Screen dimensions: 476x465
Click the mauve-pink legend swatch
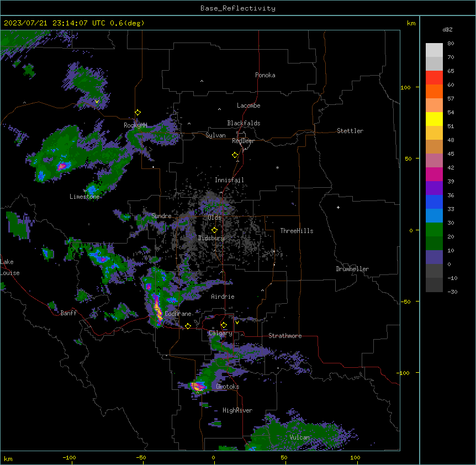(434, 160)
